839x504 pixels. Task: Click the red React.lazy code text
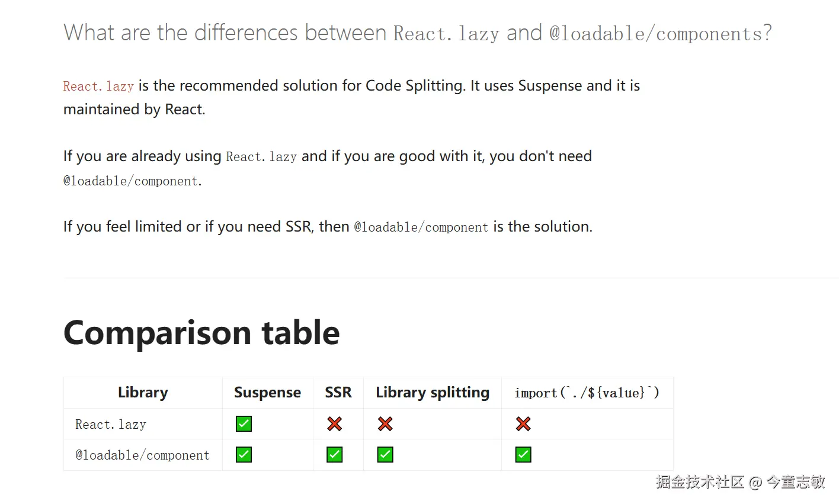[98, 86]
